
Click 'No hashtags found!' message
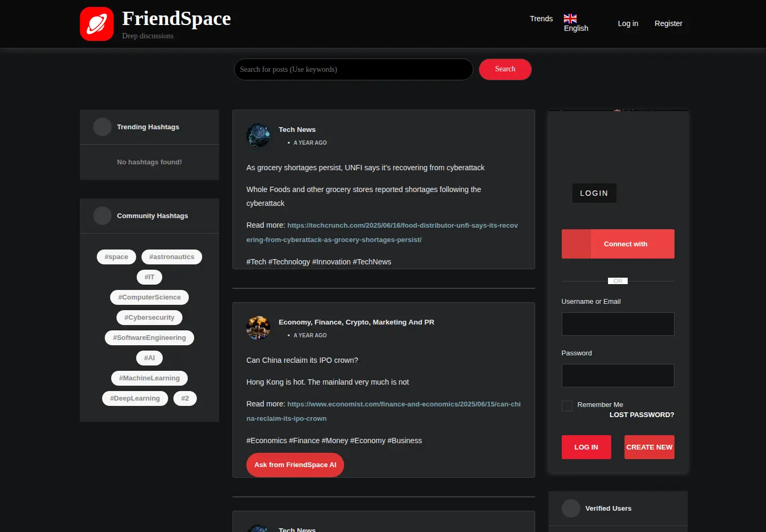pos(149,162)
